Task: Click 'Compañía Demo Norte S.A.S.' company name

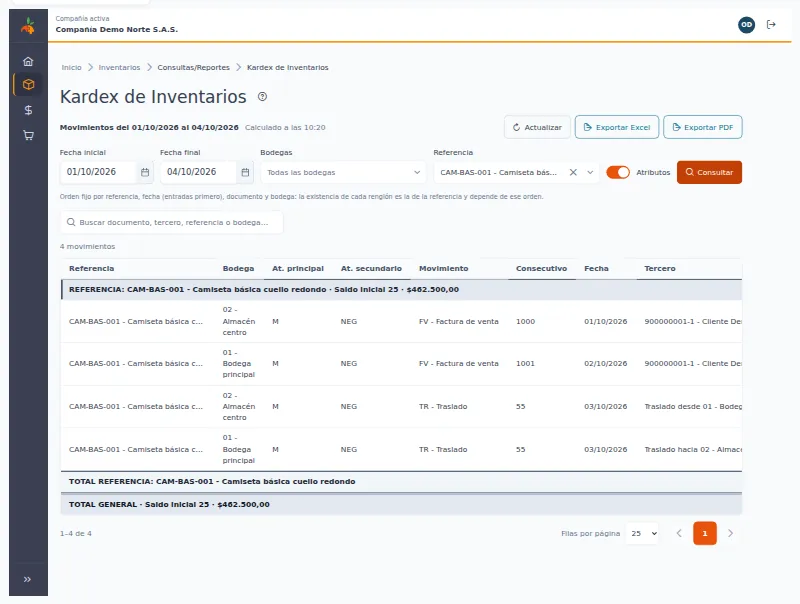Action: tap(117, 30)
